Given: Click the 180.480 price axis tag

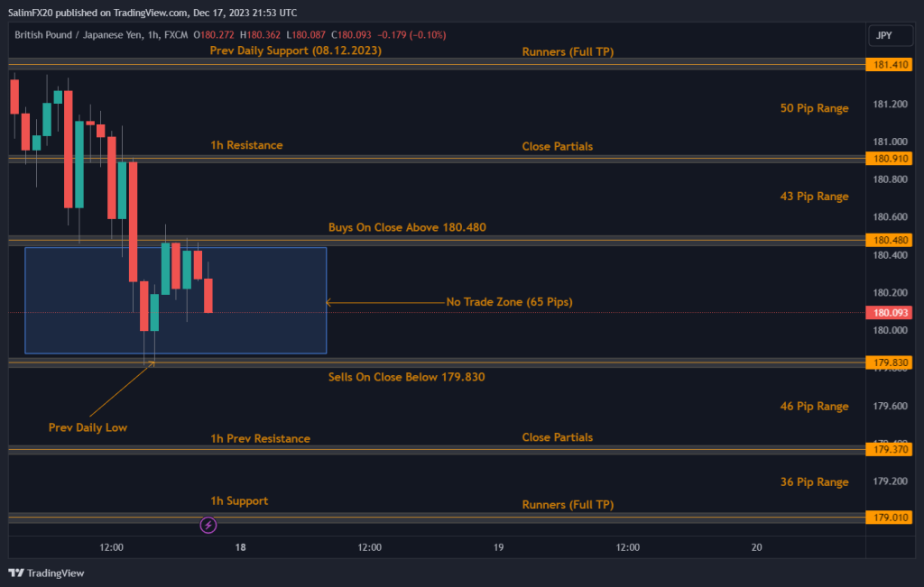Looking at the screenshot, I should pos(887,240).
